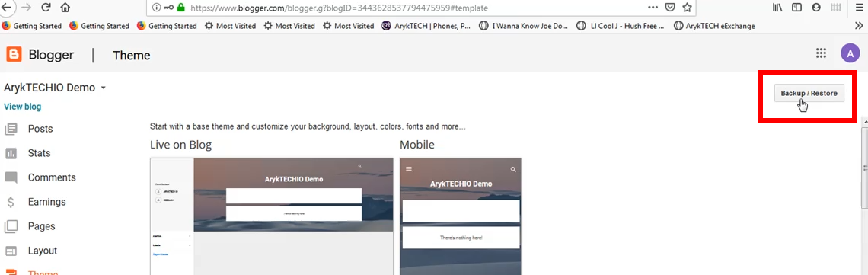The image size is (868, 275).
Task: Show more bookmarks with the double chevron
Action: (x=858, y=25)
